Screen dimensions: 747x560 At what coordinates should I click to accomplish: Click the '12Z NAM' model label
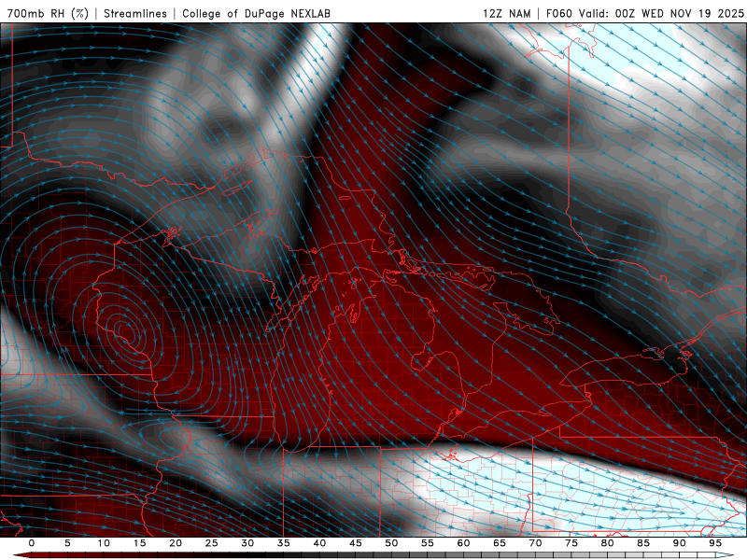507,13
